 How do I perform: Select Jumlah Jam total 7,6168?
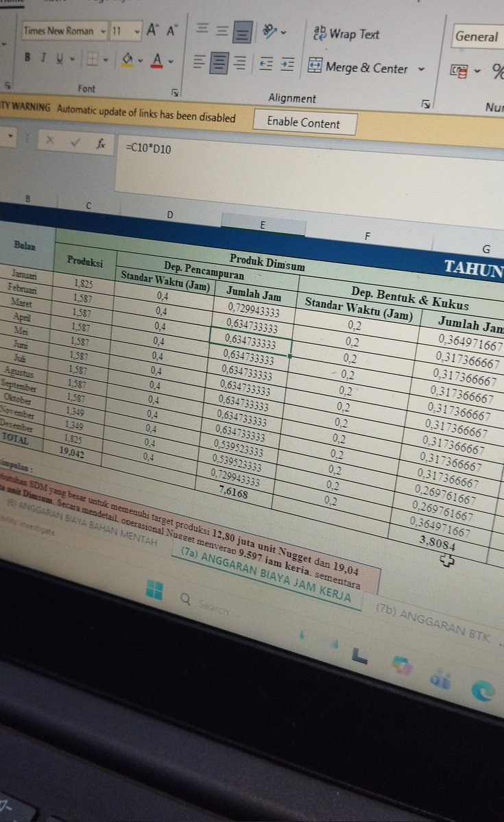coord(233,491)
